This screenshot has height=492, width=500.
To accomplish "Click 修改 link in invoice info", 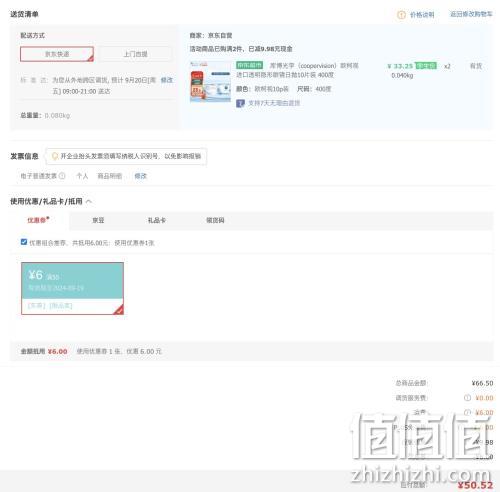I will 140,176.
